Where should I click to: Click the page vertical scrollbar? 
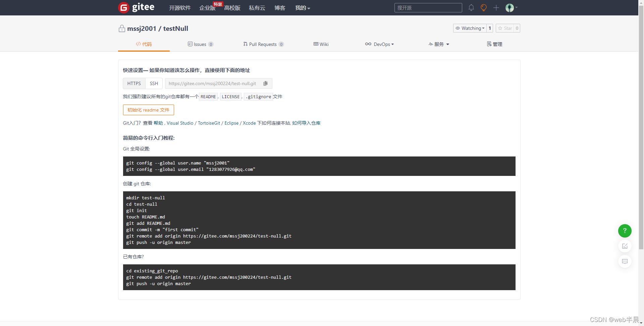point(641,127)
